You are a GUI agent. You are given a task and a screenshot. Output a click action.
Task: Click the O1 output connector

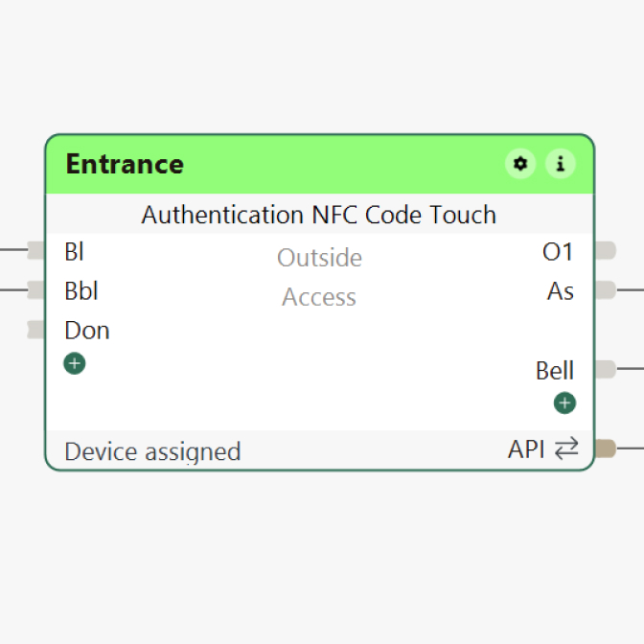(605, 251)
